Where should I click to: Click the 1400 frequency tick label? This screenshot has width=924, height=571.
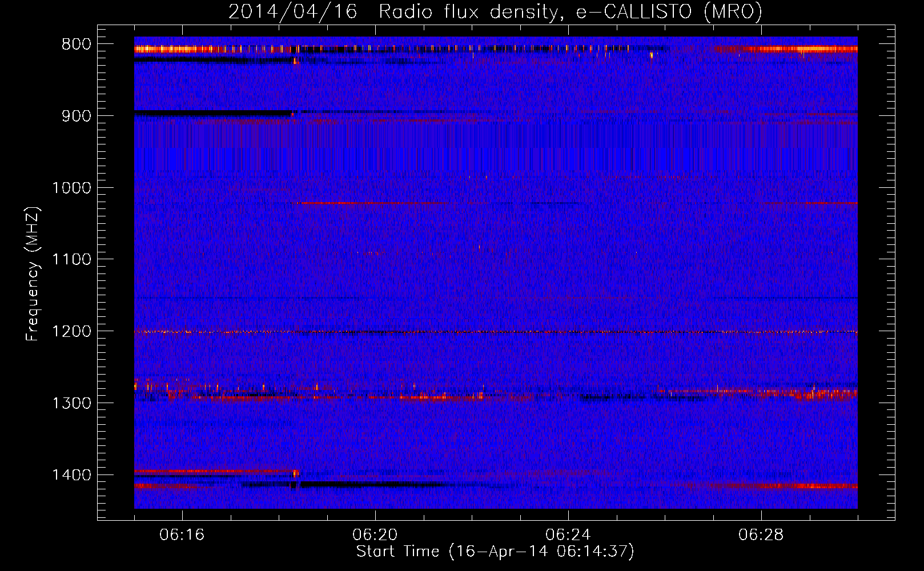point(71,475)
